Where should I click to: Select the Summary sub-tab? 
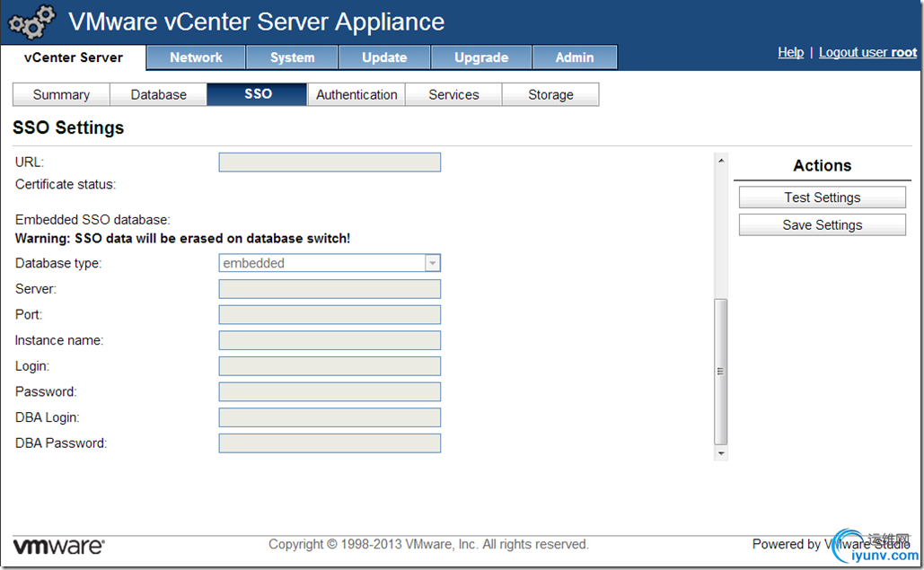point(61,95)
